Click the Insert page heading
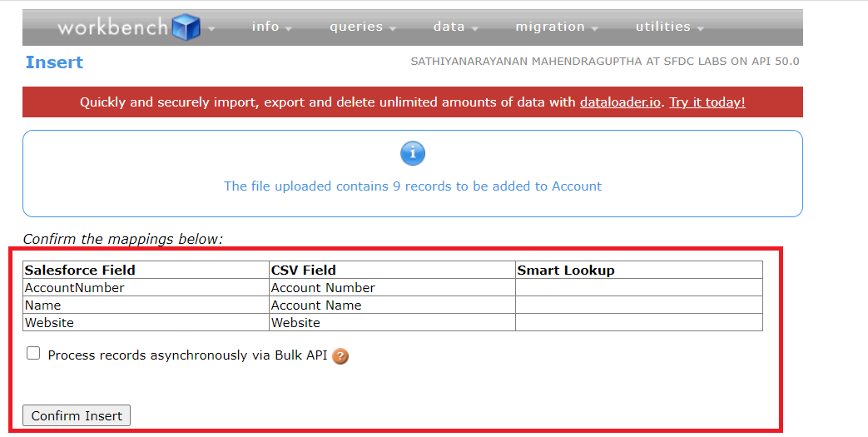Viewport: 868px width, 437px height. point(54,62)
